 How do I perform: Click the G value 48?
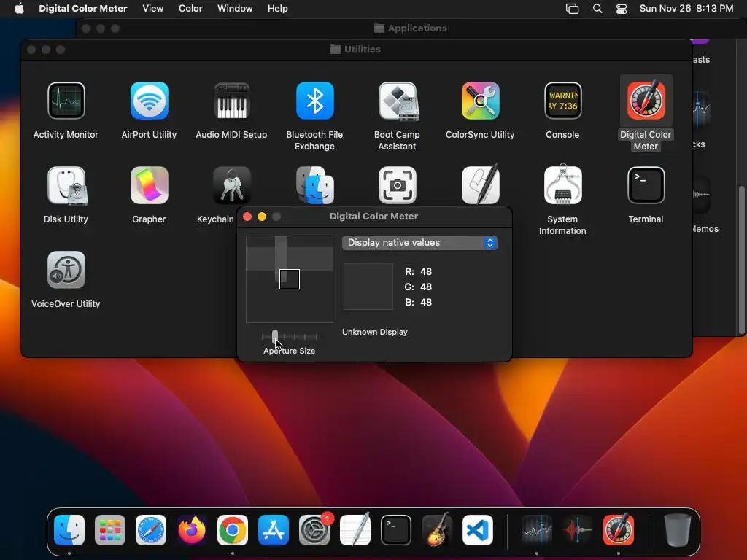tap(426, 287)
